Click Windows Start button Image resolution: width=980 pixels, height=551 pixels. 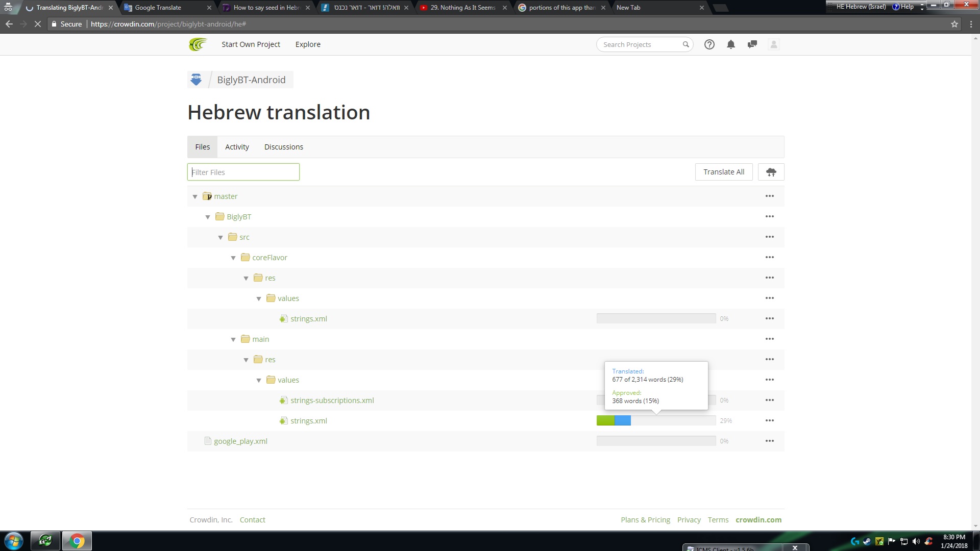pyautogui.click(x=14, y=541)
